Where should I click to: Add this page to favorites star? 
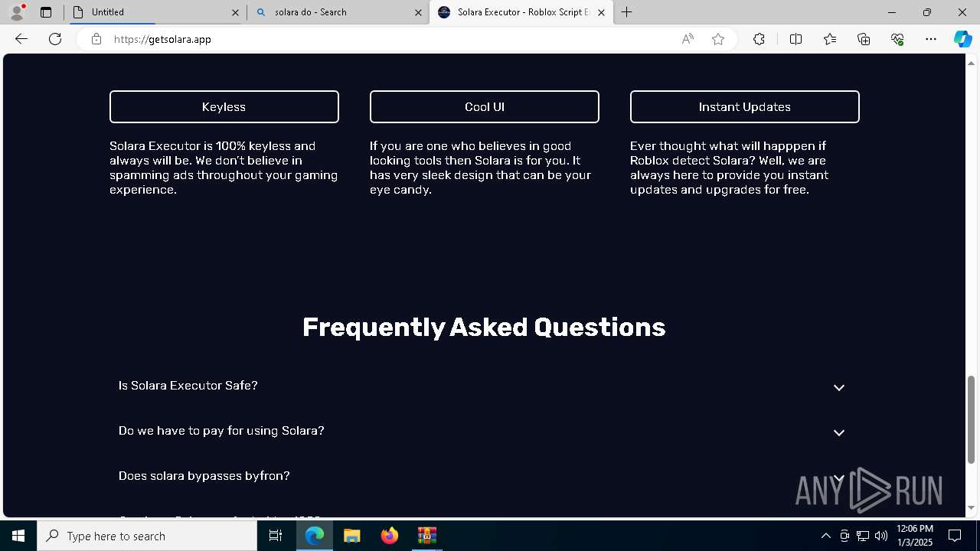pyautogui.click(x=718, y=39)
